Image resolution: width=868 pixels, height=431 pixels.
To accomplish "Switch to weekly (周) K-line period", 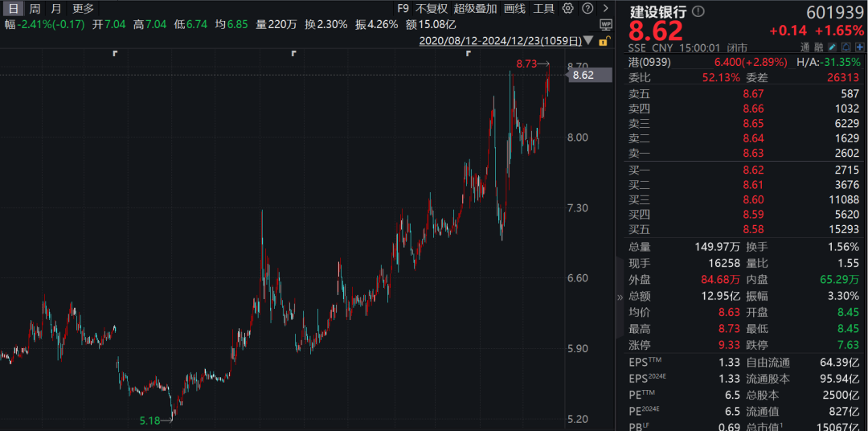I will [x=35, y=9].
